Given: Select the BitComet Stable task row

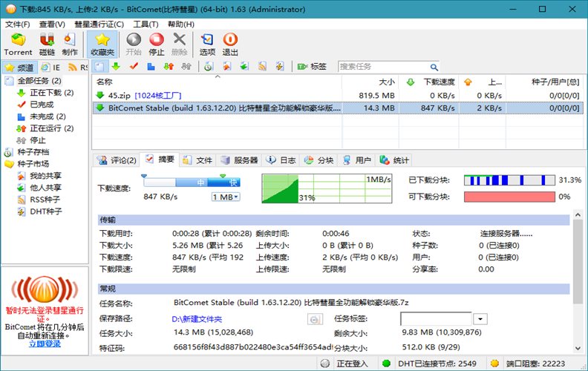Looking at the screenshot, I should [338, 108].
